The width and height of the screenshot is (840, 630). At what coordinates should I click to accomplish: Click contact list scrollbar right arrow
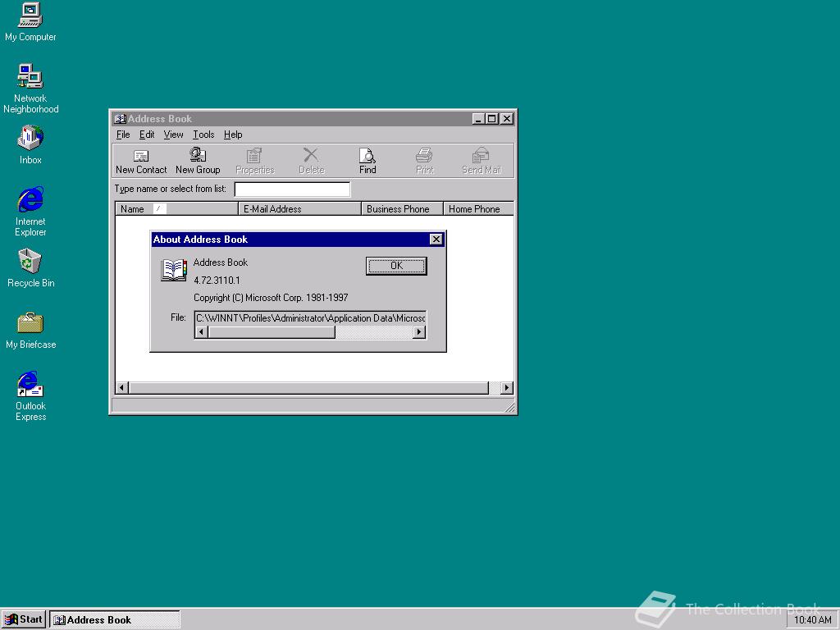pyautogui.click(x=507, y=387)
